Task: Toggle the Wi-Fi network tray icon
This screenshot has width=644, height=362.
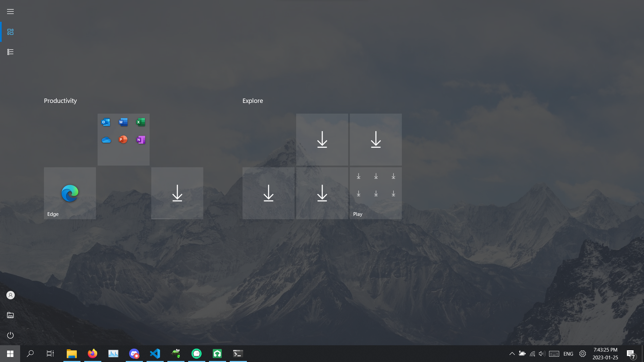Action: click(x=532, y=354)
